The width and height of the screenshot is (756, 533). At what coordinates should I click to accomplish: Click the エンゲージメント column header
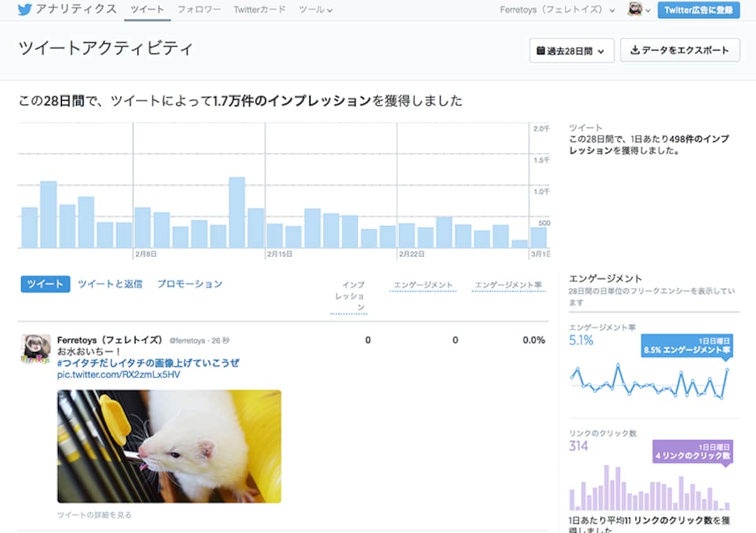(x=423, y=285)
